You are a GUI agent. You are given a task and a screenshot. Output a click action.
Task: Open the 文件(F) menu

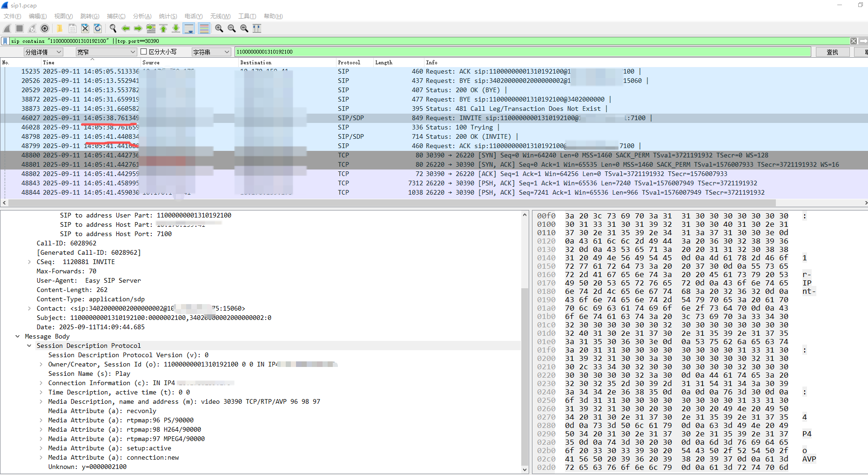tap(13, 16)
